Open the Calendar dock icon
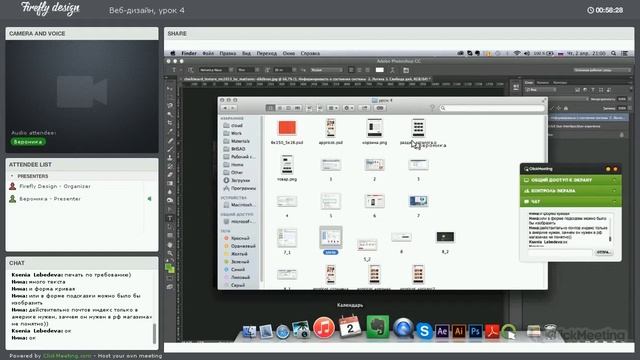The image size is (640, 360). tap(350, 327)
